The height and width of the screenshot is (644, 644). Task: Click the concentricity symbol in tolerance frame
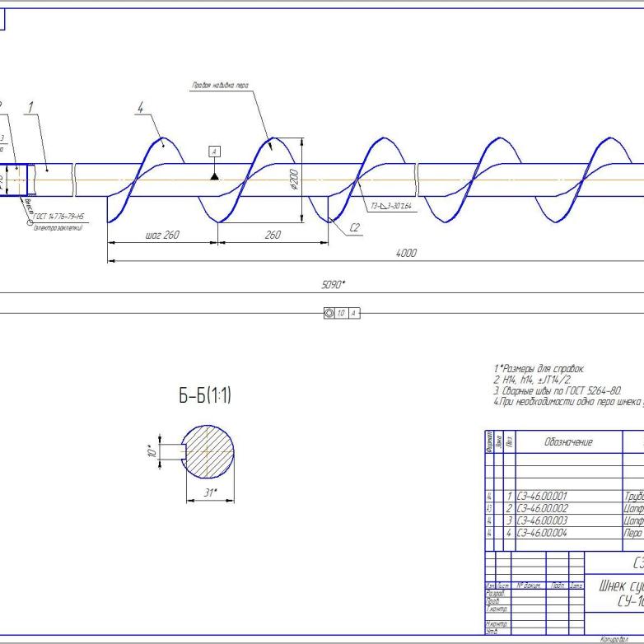[x=329, y=314]
